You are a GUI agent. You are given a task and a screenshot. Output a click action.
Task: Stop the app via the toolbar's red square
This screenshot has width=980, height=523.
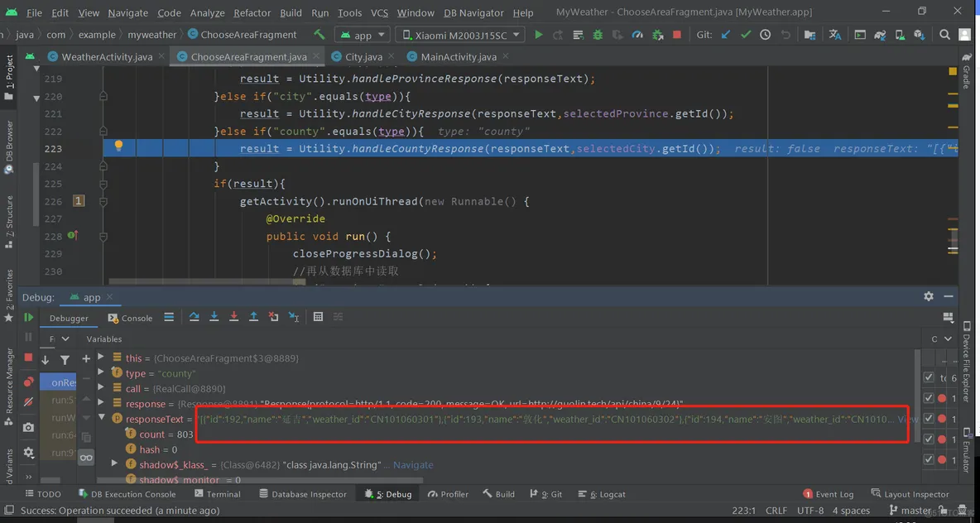[x=676, y=35]
